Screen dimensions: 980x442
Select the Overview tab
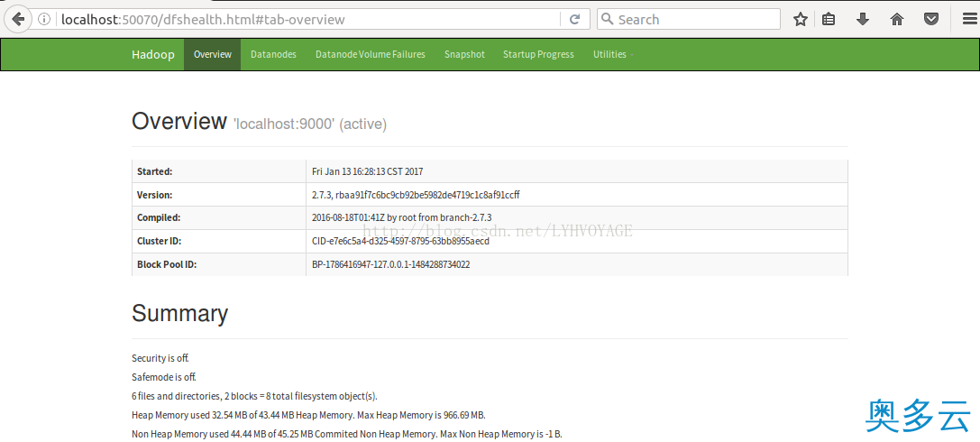tap(213, 54)
